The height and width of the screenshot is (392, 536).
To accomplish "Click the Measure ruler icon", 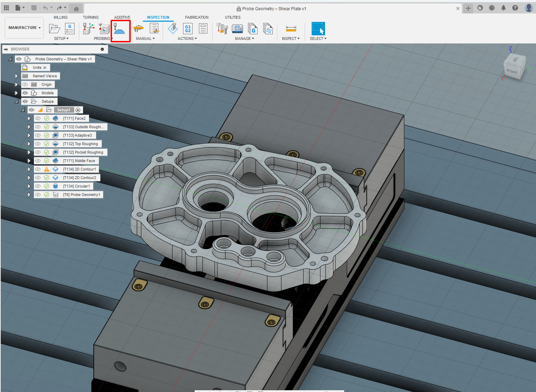I will pos(291,29).
